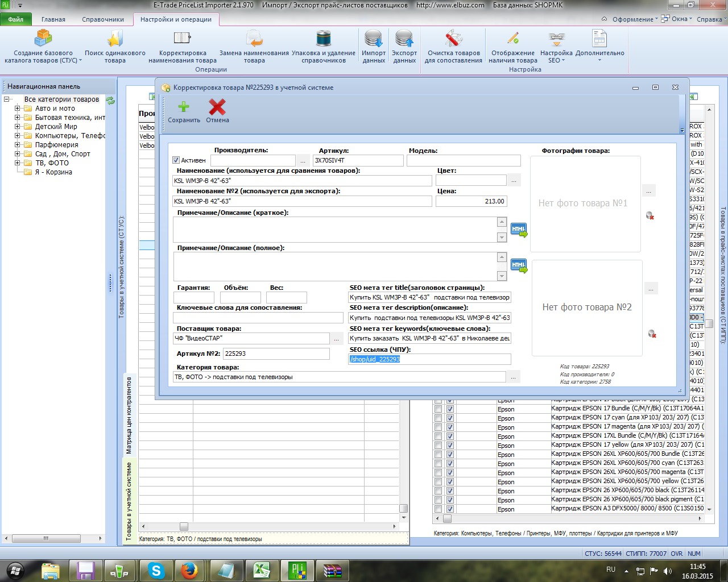Tick the empty box in EPSON 17 magenta row

pos(438,427)
